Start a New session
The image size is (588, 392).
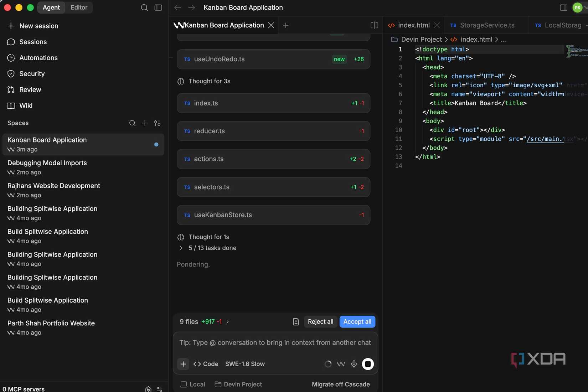33,26
